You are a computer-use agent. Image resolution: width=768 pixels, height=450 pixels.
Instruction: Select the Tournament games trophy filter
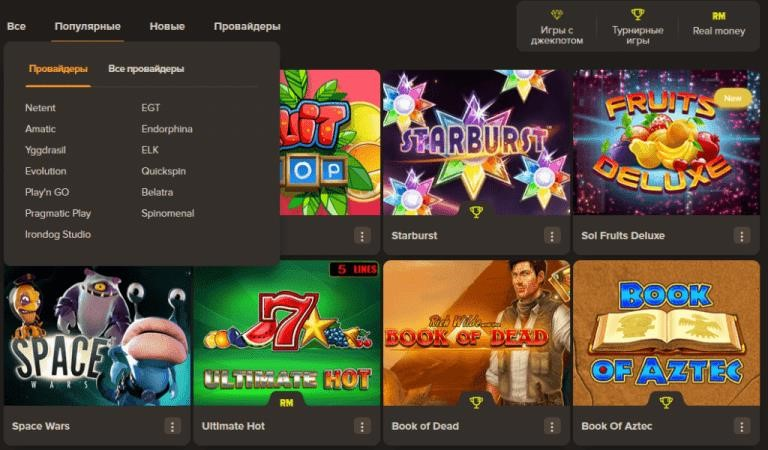(637, 27)
